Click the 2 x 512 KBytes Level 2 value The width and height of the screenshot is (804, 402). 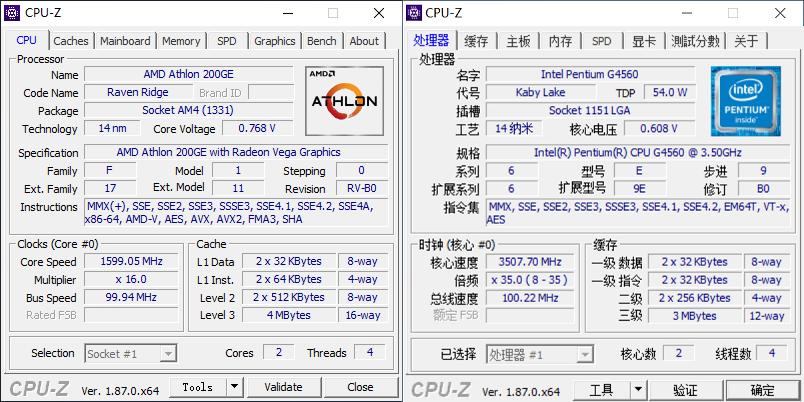click(289, 297)
